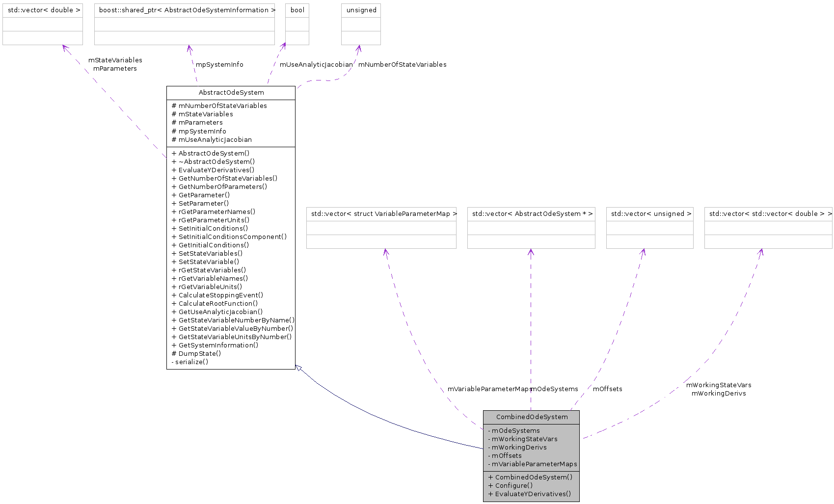Click + SetInitialConditions() method
The height and width of the screenshot is (504, 834).
(x=210, y=229)
